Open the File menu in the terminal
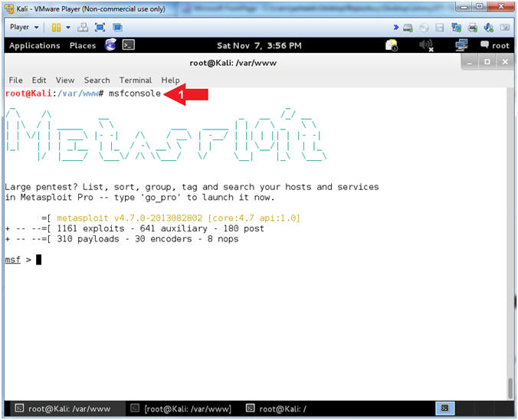 click(x=15, y=80)
